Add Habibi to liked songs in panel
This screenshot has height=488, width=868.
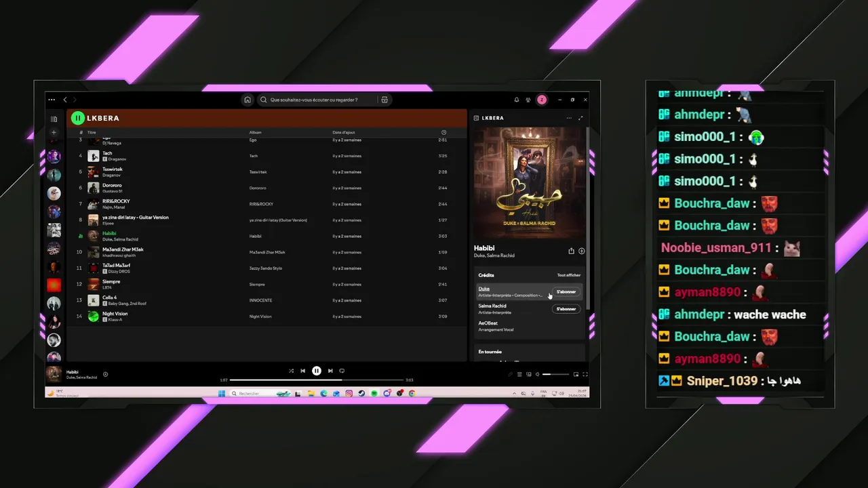click(x=582, y=251)
